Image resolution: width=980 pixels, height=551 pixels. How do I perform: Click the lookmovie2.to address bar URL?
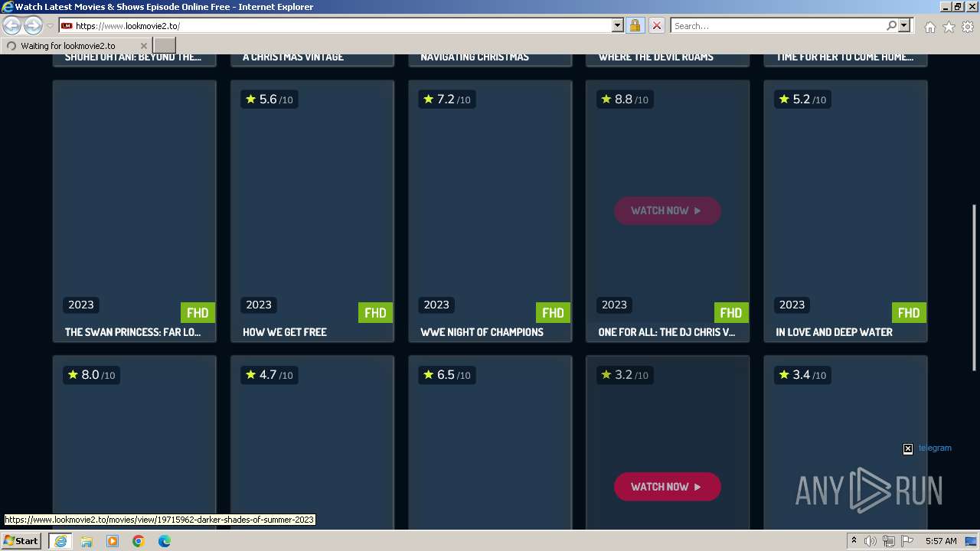click(x=127, y=25)
